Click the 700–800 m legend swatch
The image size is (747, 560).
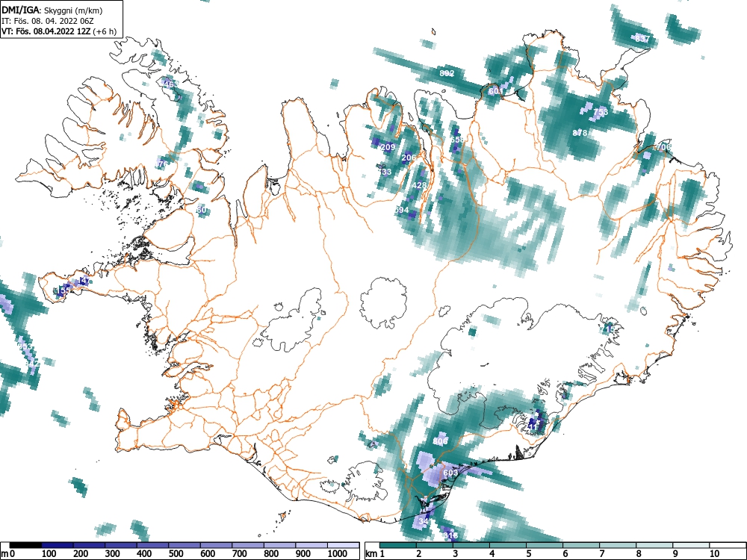[x=248, y=545]
